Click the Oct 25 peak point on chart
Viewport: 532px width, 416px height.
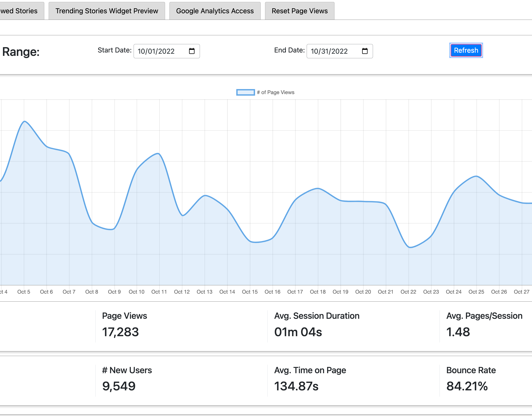(x=476, y=176)
